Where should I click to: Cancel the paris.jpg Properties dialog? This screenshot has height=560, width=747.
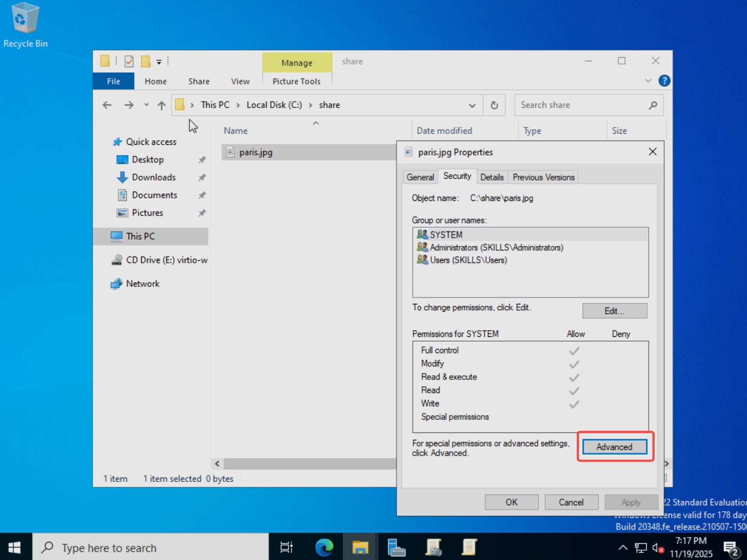pos(571,502)
